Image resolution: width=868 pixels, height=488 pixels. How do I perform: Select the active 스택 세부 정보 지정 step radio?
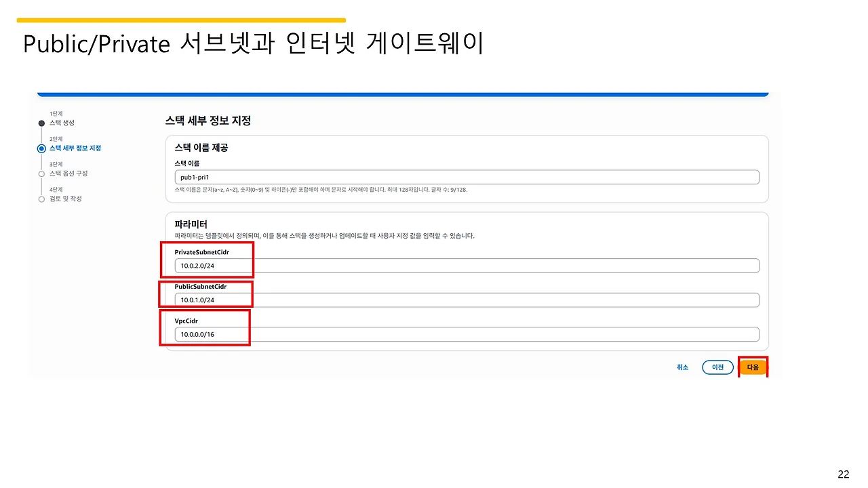[x=42, y=148]
